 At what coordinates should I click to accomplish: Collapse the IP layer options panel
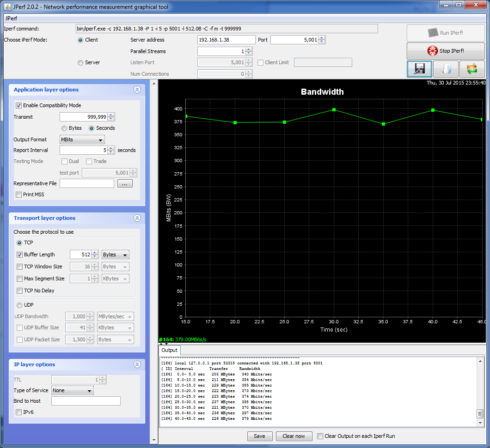137,364
